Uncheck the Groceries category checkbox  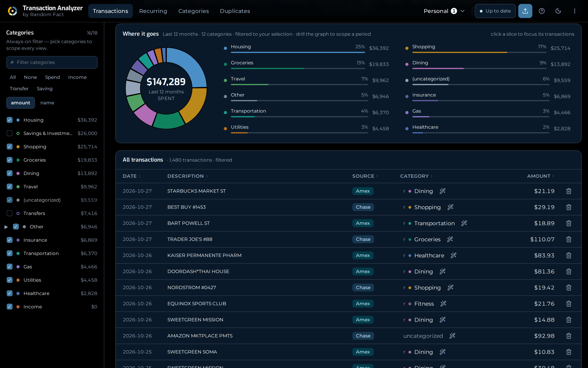click(x=9, y=160)
